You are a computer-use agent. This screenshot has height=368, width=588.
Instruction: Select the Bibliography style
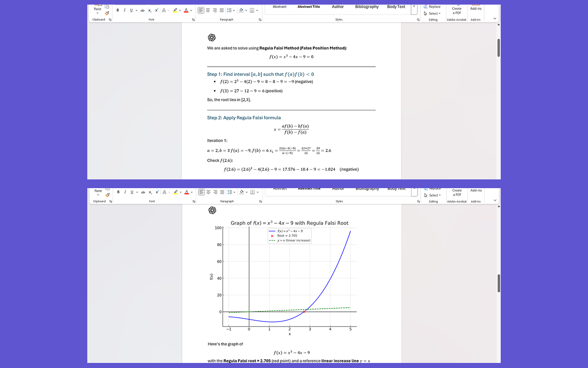367,7
